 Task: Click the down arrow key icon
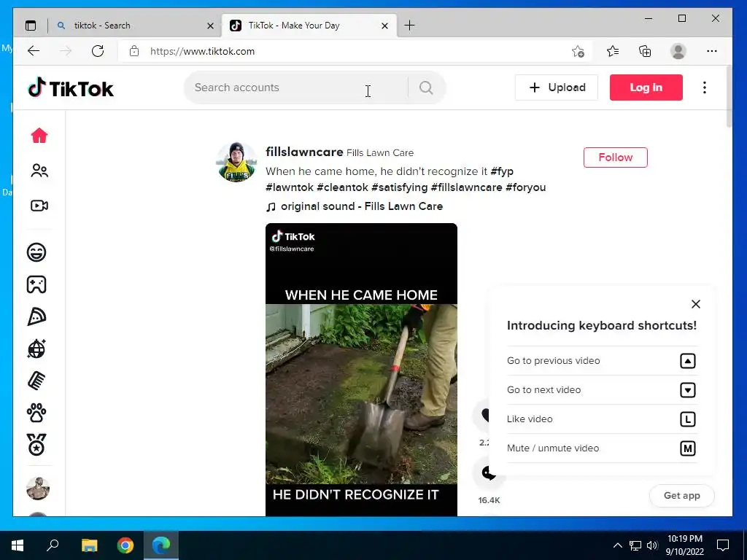pos(687,390)
